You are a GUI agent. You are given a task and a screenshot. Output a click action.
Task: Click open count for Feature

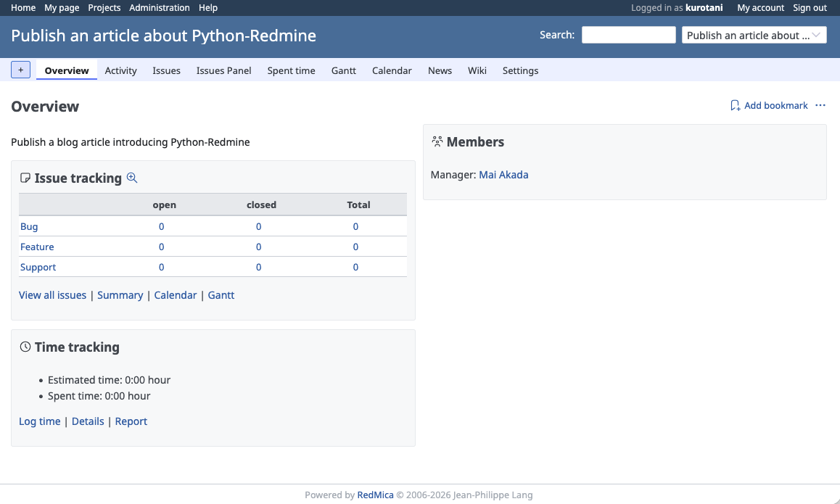pos(161,247)
